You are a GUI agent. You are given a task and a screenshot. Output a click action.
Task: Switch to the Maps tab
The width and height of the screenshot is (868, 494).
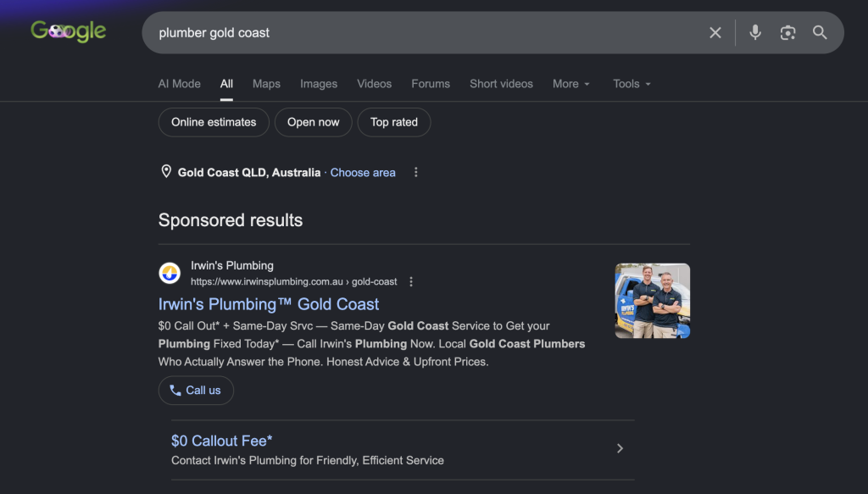[x=266, y=84]
